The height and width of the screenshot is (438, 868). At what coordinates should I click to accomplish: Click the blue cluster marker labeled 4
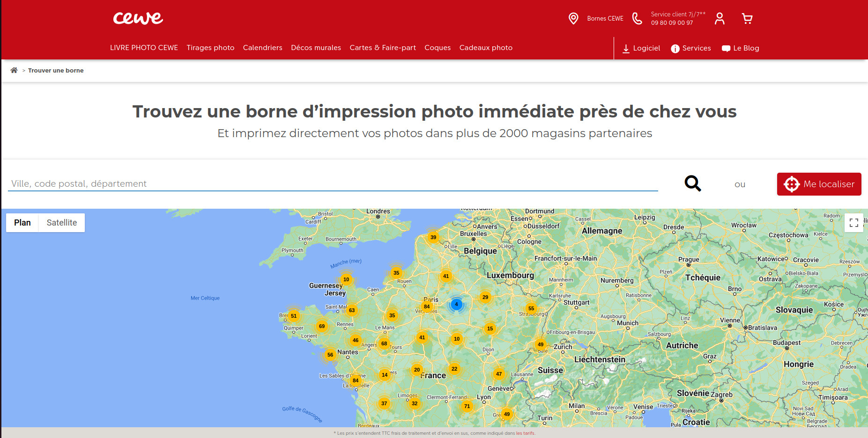pyautogui.click(x=456, y=304)
